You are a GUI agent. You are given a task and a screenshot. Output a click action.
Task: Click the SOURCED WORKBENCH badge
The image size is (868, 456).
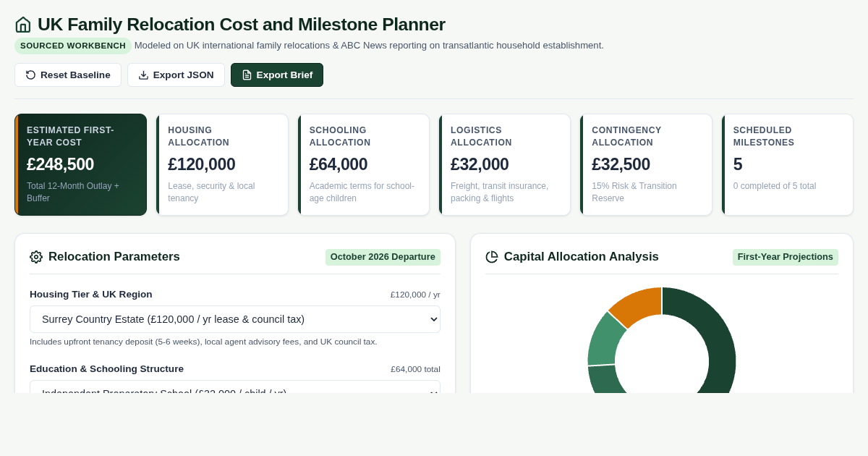73,46
